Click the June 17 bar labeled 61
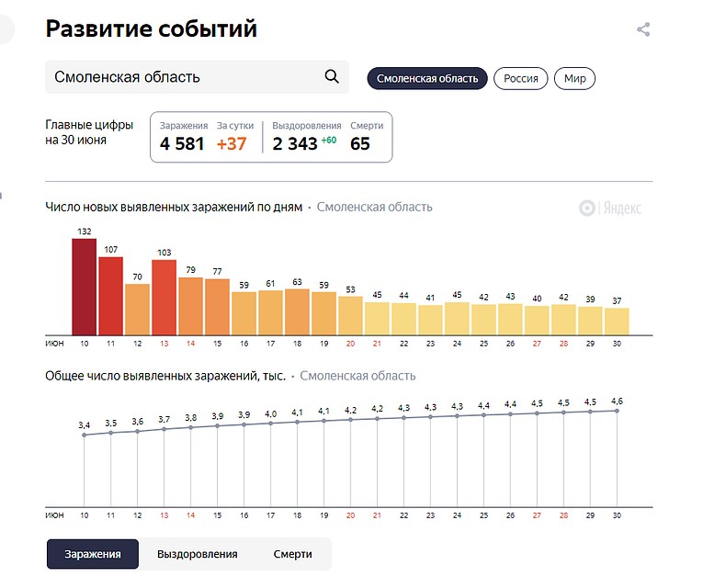The image size is (726, 588). (x=270, y=312)
